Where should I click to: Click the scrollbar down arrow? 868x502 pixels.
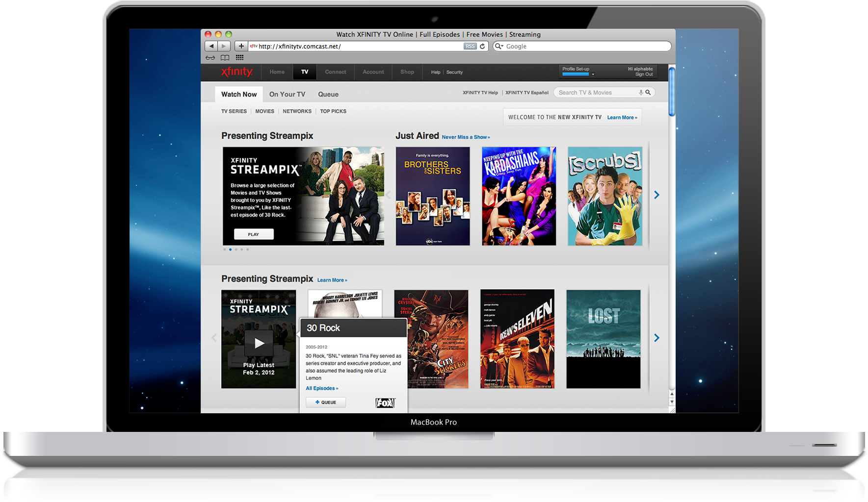coord(672,402)
